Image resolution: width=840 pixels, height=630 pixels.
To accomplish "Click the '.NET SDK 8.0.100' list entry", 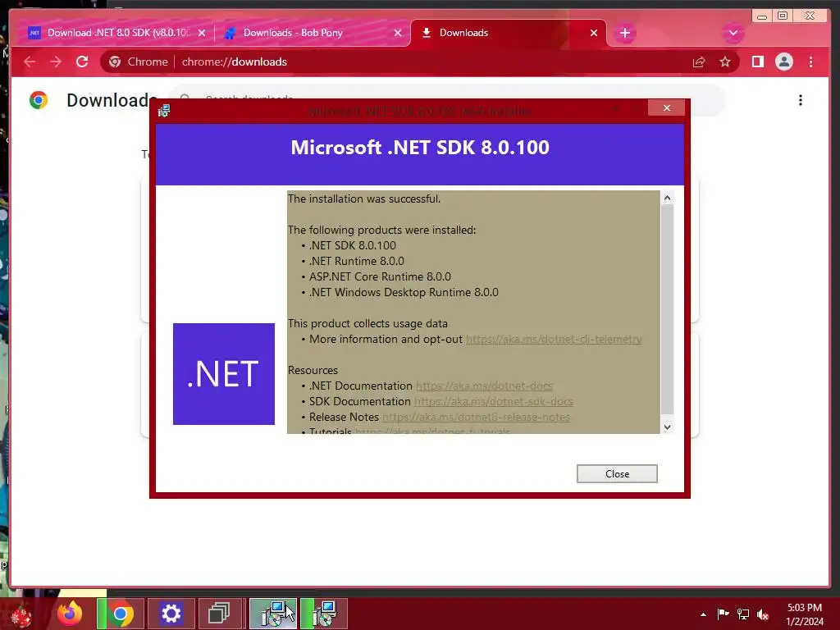I will tap(353, 245).
